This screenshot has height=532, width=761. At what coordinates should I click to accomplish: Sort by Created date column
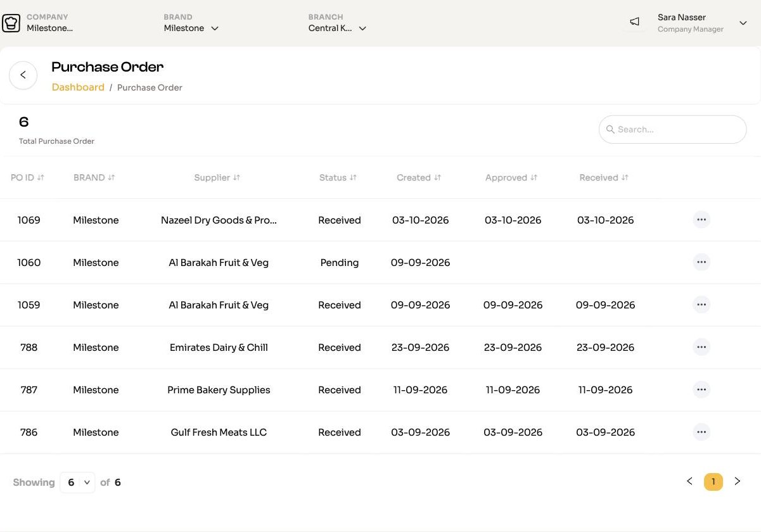[x=437, y=178]
